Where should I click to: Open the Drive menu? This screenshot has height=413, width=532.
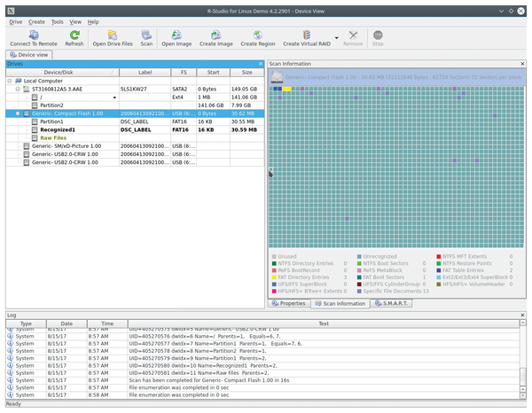coord(16,22)
